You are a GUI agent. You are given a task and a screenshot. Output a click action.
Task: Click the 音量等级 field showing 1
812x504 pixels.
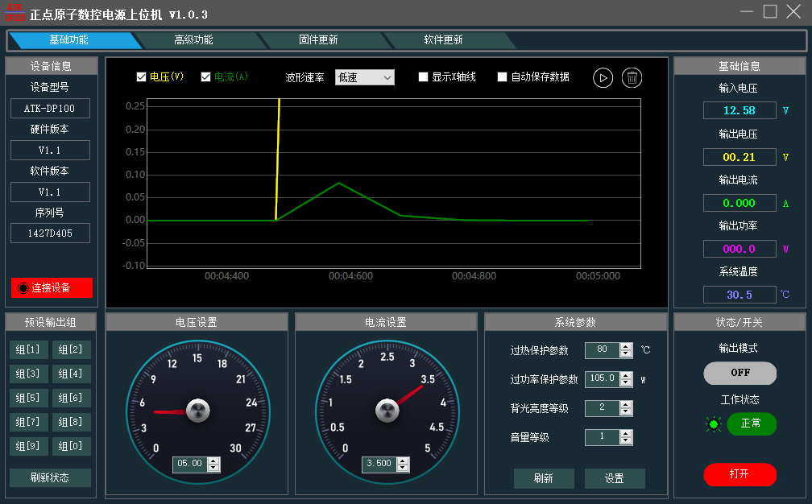[x=603, y=437]
